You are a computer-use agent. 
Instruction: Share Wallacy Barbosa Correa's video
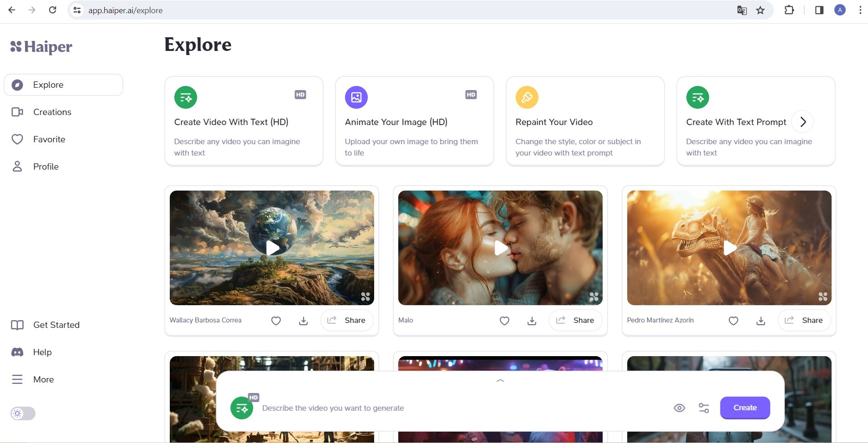(x=347, y=320)
